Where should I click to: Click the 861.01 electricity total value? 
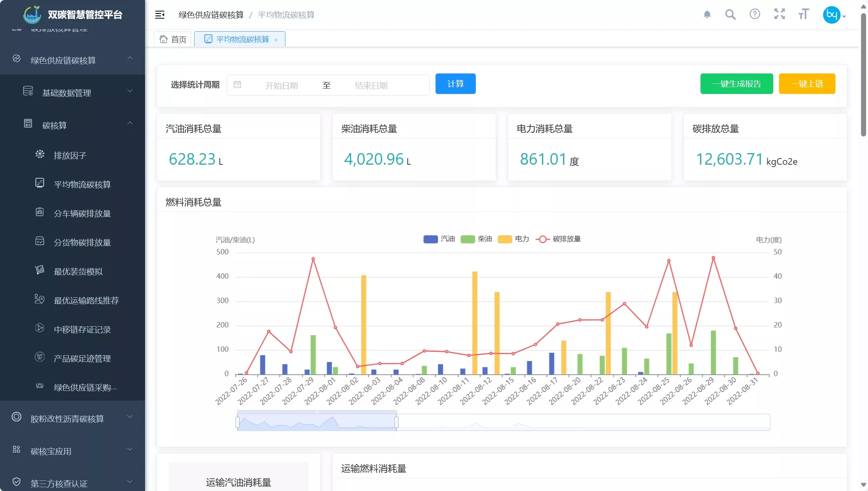point(543,159)
